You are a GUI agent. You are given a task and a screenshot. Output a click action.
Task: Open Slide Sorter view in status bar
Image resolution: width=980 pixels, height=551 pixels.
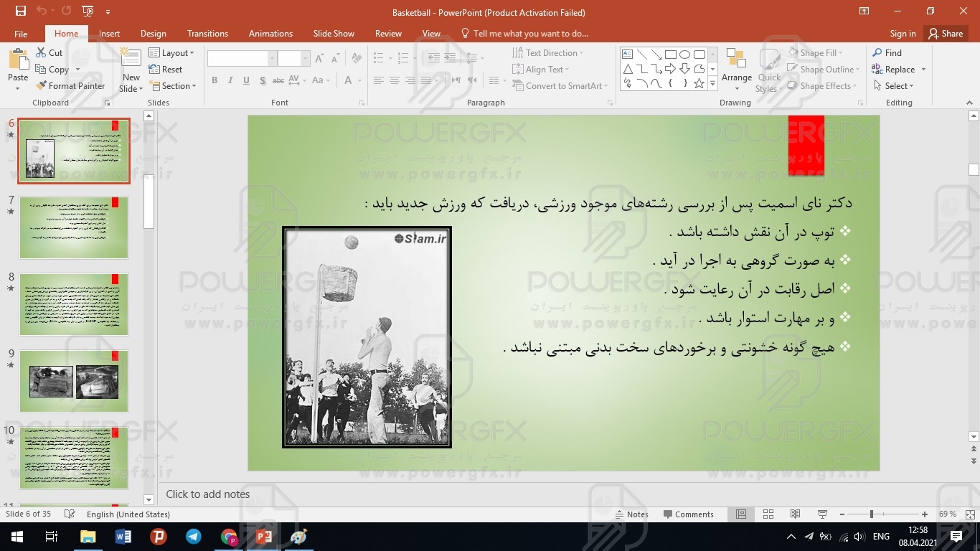[768, 514]
